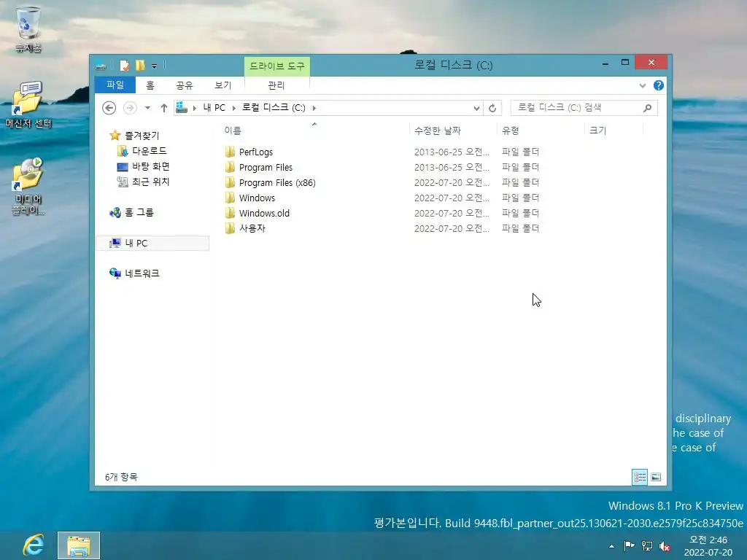
Task: Click the muted volume tray icon
Action: point(665,546)
